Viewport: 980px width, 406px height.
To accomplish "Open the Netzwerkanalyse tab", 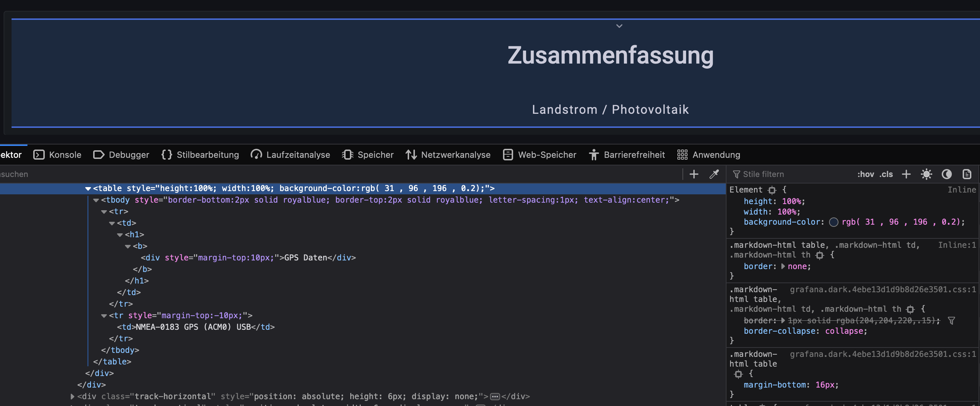I will coord(448,155).
